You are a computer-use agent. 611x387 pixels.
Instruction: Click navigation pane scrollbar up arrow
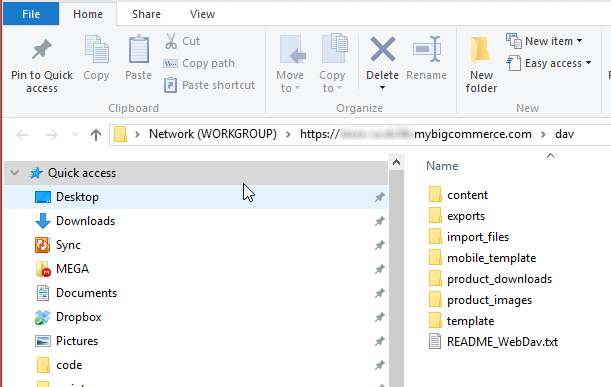pos(396,162)
